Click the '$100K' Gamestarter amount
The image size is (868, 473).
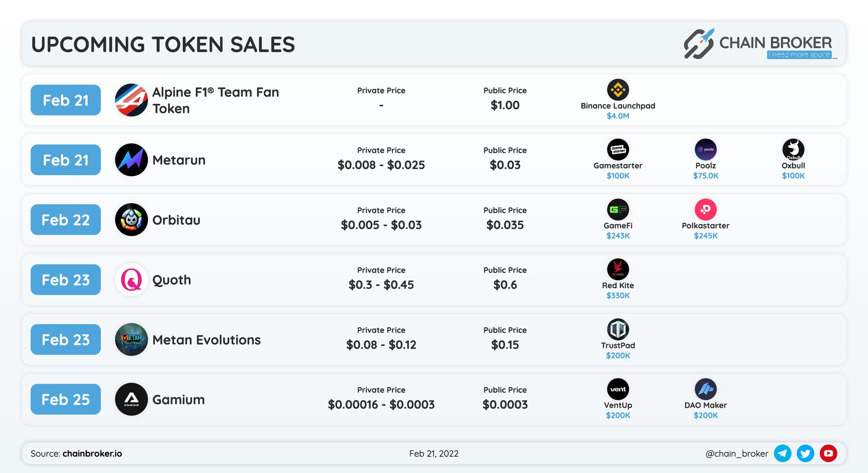(618, 176)
